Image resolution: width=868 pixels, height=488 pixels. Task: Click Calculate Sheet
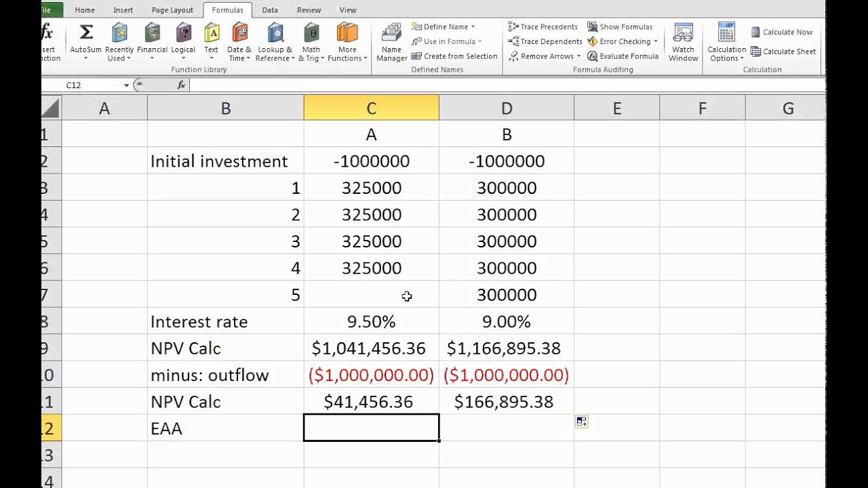point(783,52)
